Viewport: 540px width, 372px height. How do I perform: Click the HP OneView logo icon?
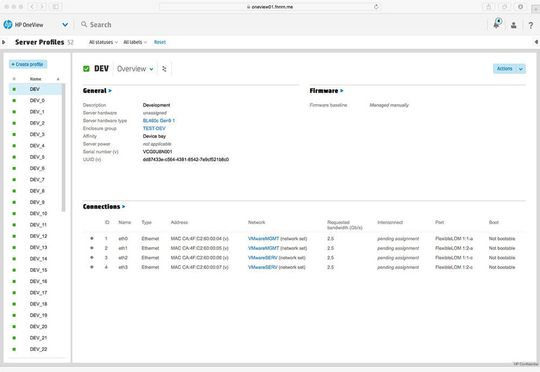tap(8, 25)
